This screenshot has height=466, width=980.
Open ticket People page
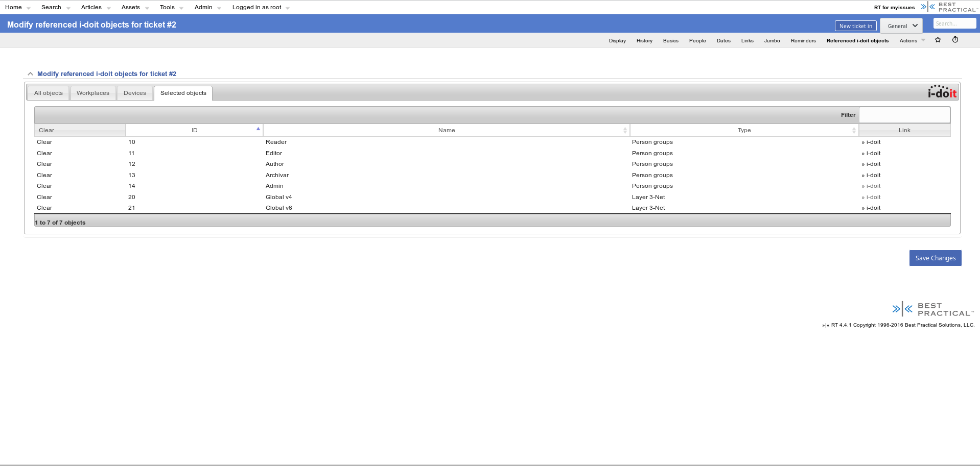tap(697, 41)
